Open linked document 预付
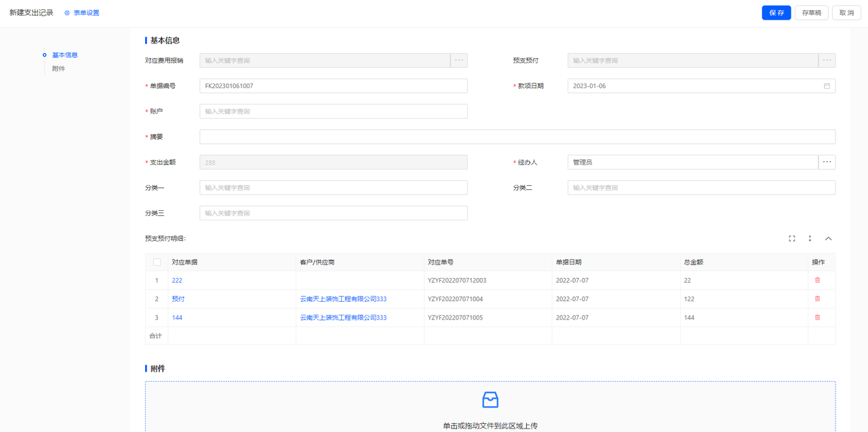The image size is (868, 432). click(x=178, y=299)
